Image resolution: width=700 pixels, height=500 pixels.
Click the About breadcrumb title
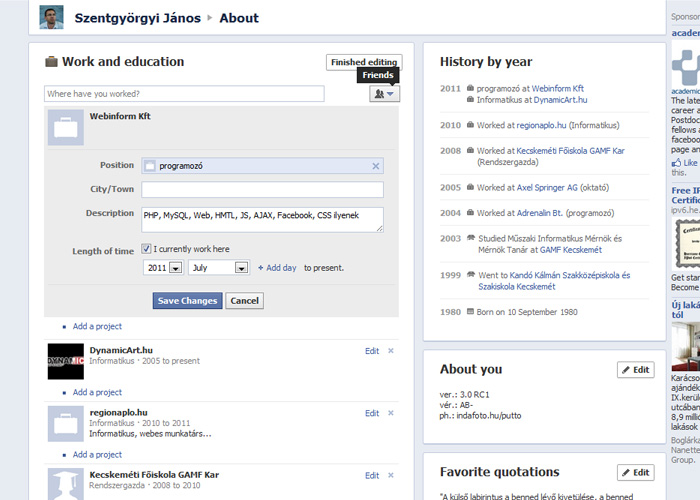(239, 18)
